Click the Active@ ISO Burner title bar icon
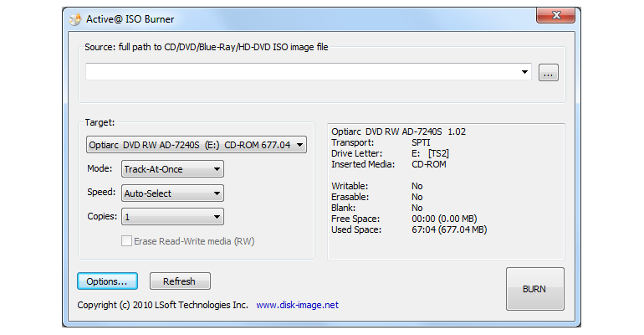Screen dimensions: 644x335 75,19
